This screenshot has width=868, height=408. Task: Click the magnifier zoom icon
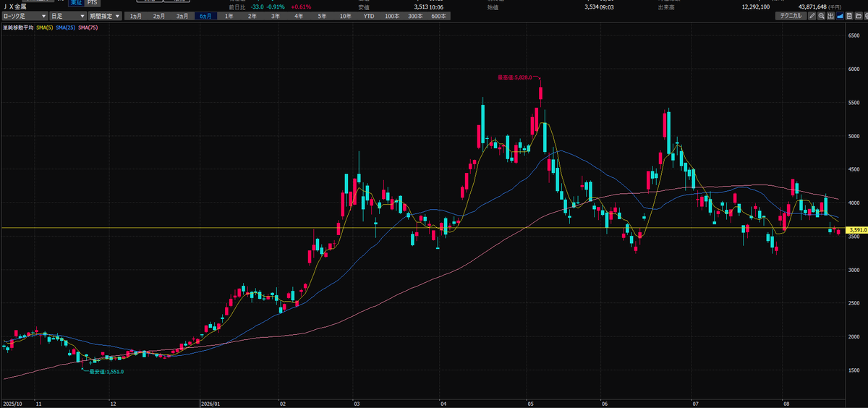click(x=822, y=16)
